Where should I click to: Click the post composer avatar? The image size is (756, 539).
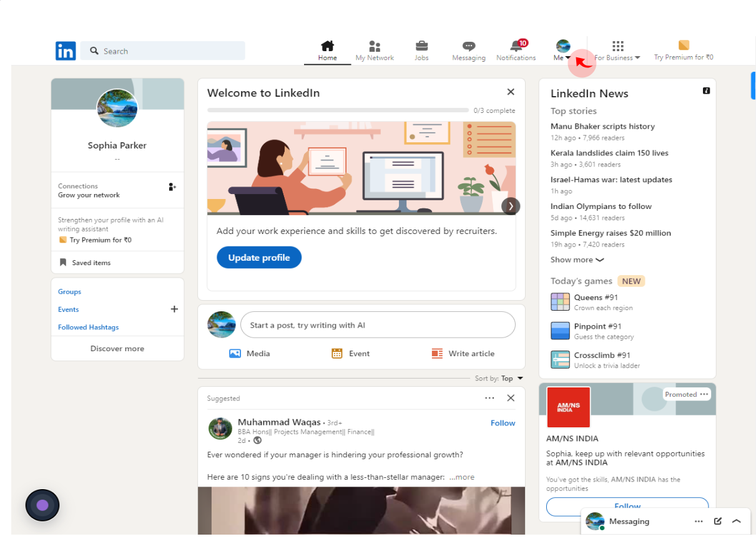pos(222,325)
